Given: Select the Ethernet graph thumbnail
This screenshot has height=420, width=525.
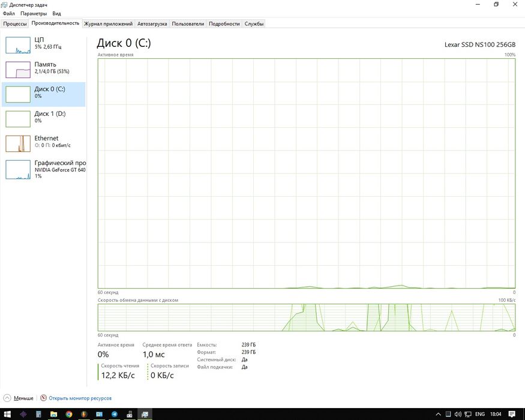Looking at the screenshot, I should coord(18,143).
